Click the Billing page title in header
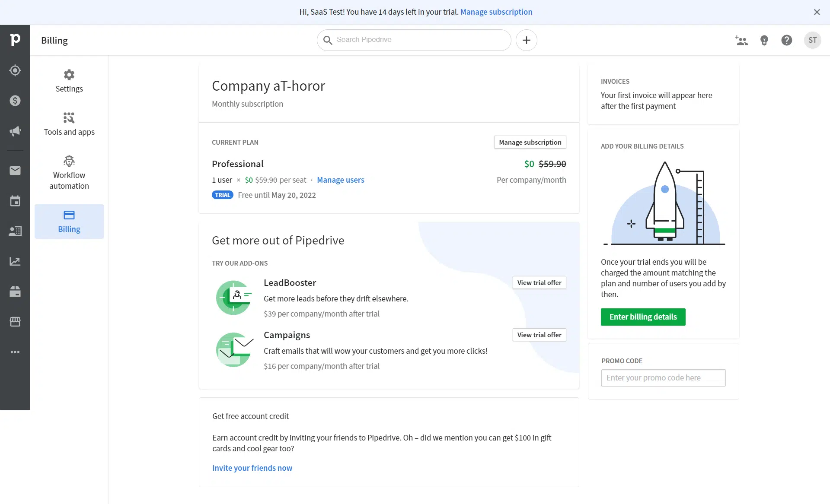The image size is (830, 504). coord(54,41)
